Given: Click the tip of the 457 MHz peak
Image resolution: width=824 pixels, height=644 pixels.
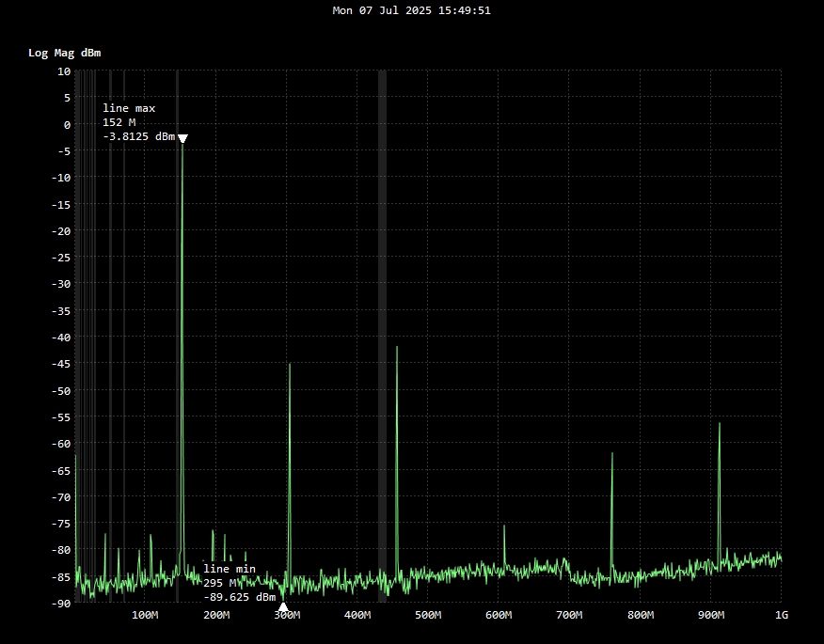Looking at the screenshot, I should [x=397, y=348].
